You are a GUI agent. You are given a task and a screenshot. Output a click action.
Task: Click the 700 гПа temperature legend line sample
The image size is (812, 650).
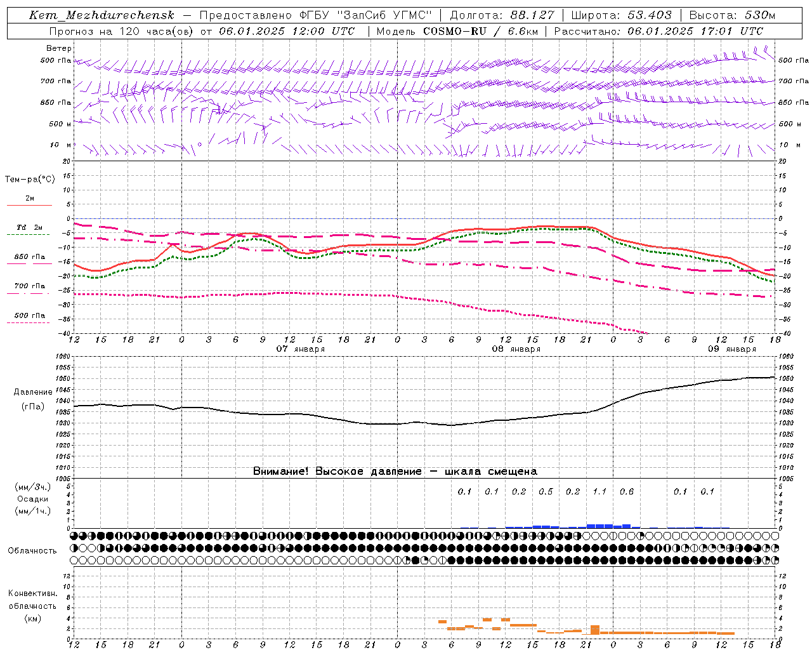click(x=28, y=293)
